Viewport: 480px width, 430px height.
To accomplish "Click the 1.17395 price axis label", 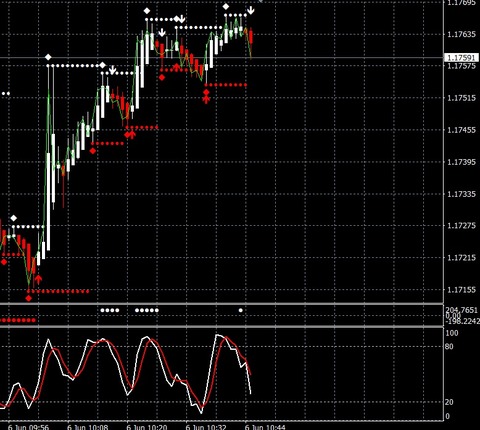I will pos(461,162).
